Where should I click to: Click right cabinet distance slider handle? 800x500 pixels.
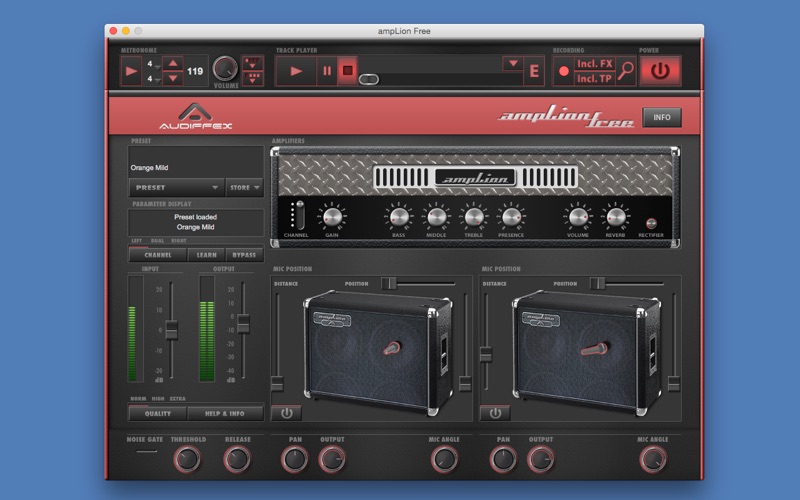(486, 355)
